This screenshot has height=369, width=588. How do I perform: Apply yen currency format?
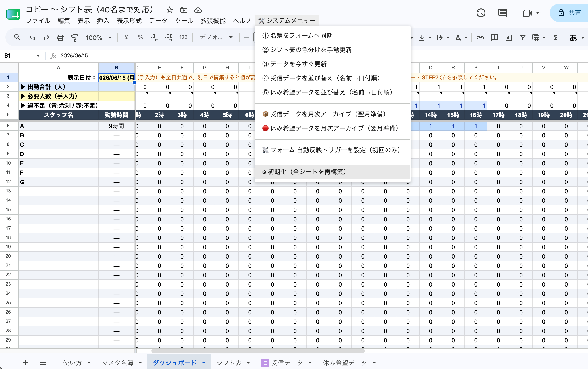126,37
